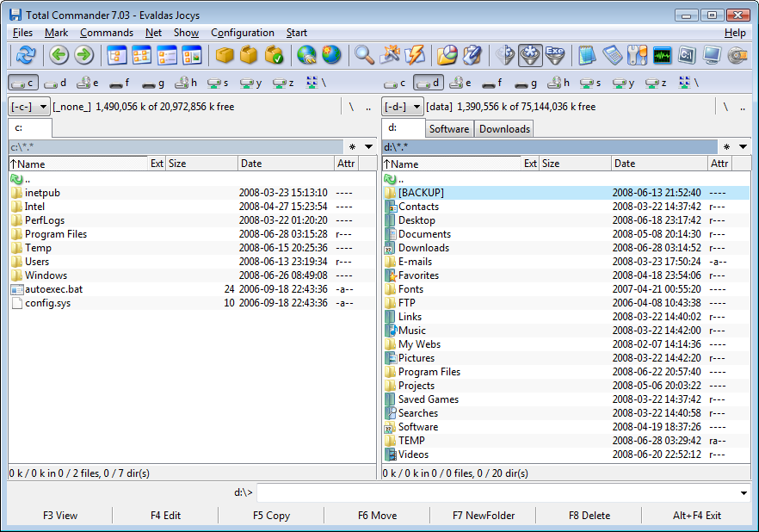Click the F3 View button

click(x=60, y=516)
